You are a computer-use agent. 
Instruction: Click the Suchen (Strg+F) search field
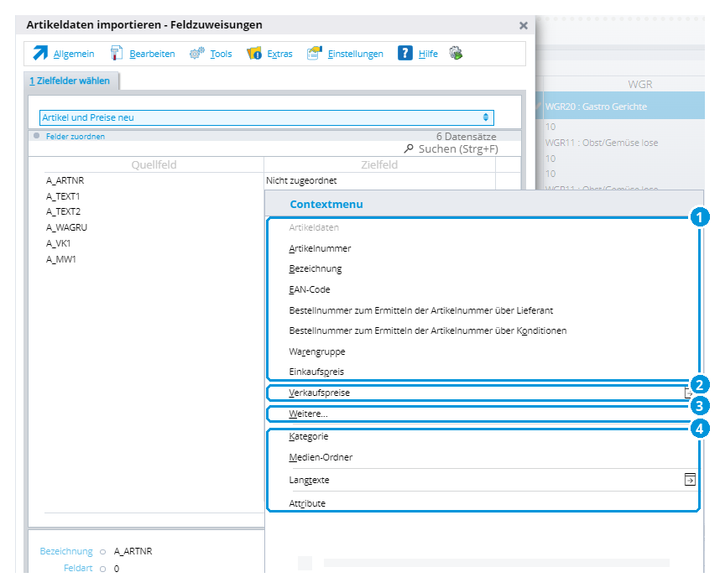click(458, 148)
